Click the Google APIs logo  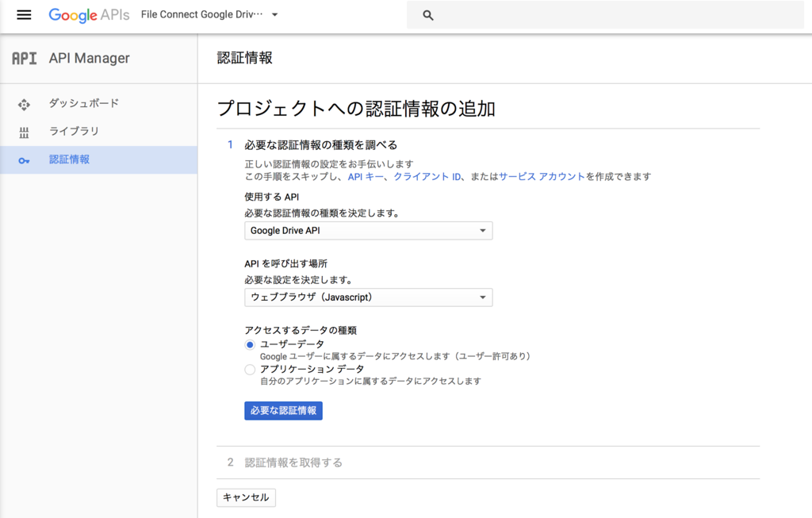click(x=89, y=15)
